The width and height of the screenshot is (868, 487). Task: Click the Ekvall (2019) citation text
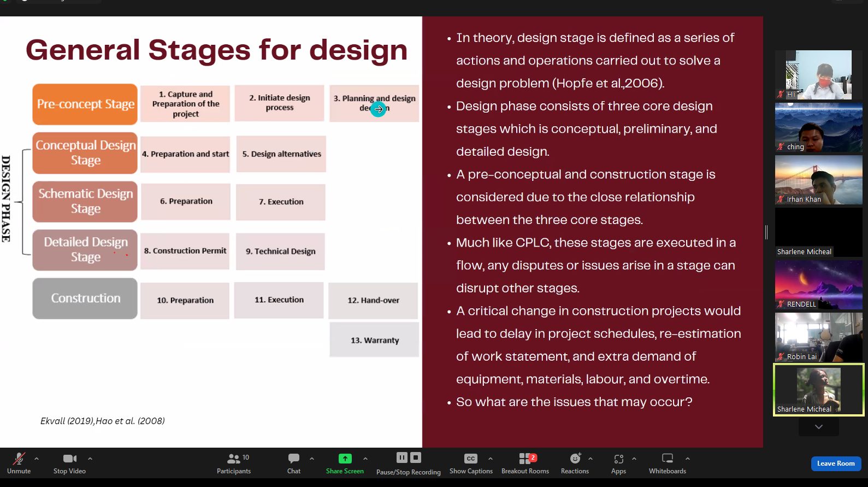102,421
